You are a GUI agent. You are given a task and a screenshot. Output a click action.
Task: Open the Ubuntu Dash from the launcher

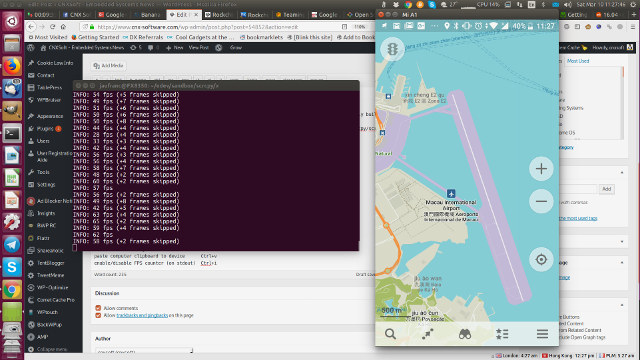[x=12, y=21]
